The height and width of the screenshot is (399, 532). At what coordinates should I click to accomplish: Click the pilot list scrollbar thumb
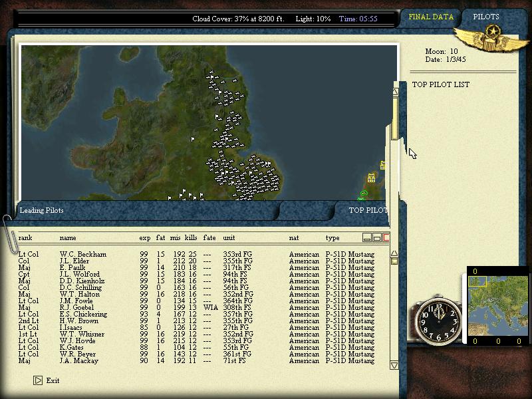394,261
